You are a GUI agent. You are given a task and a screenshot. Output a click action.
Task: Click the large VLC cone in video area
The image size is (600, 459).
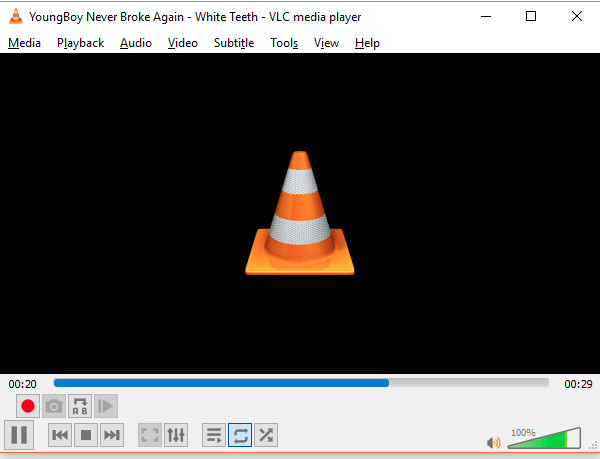[x=300, y=213]
